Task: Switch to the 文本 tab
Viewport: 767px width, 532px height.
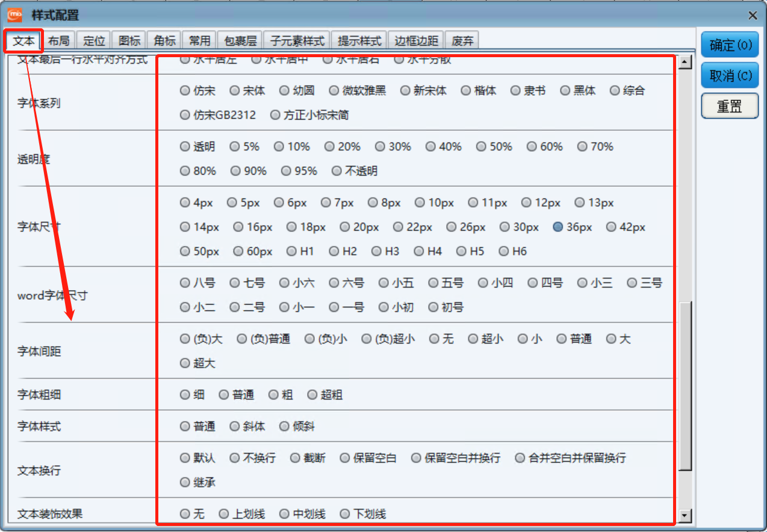Action: (24, 41)
